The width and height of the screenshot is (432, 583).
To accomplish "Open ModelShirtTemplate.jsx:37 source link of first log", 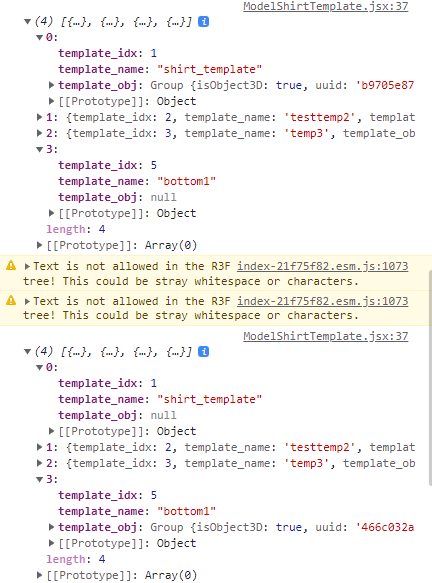I will [x=326, y=6].
